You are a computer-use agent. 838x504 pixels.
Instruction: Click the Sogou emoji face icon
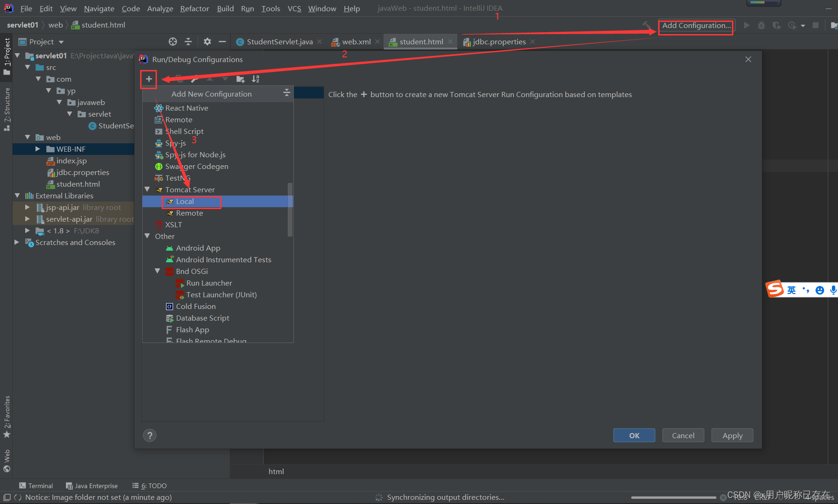click(x=820, y=290)
